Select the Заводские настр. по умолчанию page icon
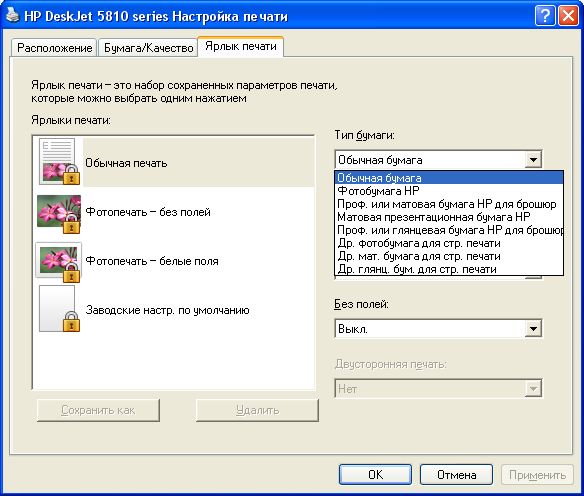 click(58, 309)
